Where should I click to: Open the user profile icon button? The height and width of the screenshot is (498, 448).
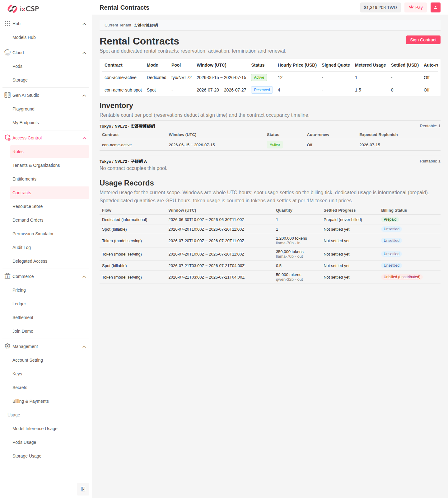tap(436, 7)
